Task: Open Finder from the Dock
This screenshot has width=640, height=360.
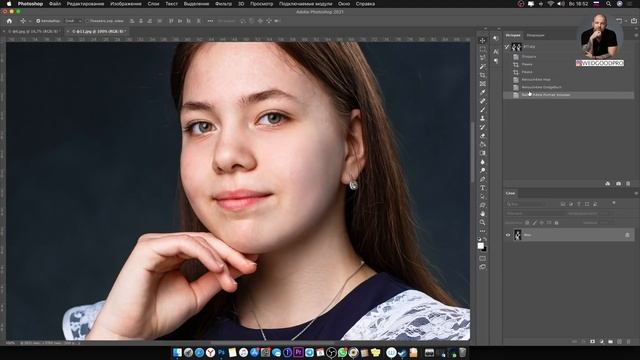Action: click(177, 352)
